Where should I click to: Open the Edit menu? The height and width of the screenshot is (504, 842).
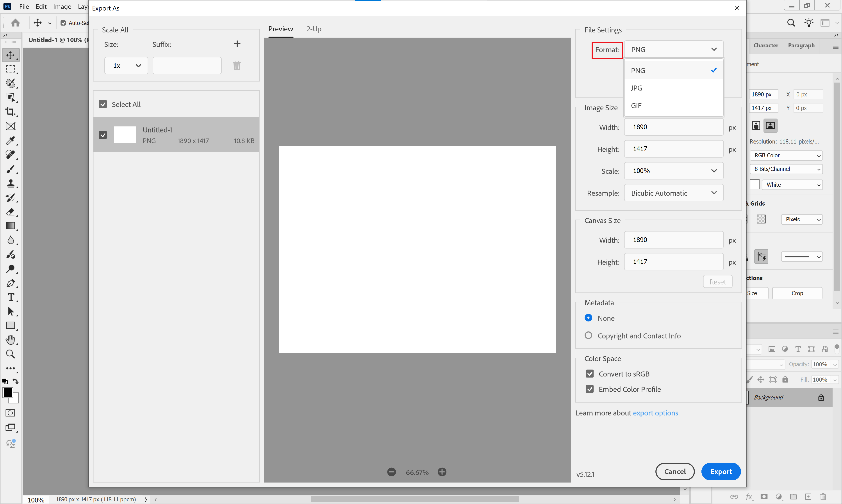(41, 6)
